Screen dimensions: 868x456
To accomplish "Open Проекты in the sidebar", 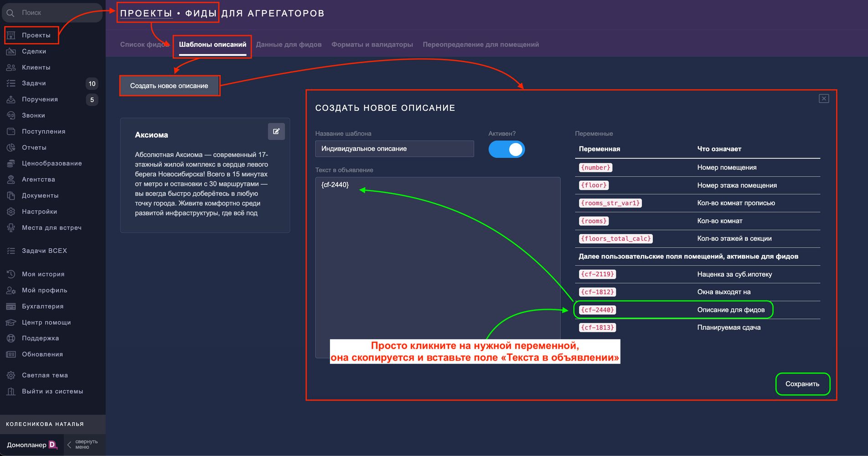I will 36,35.
